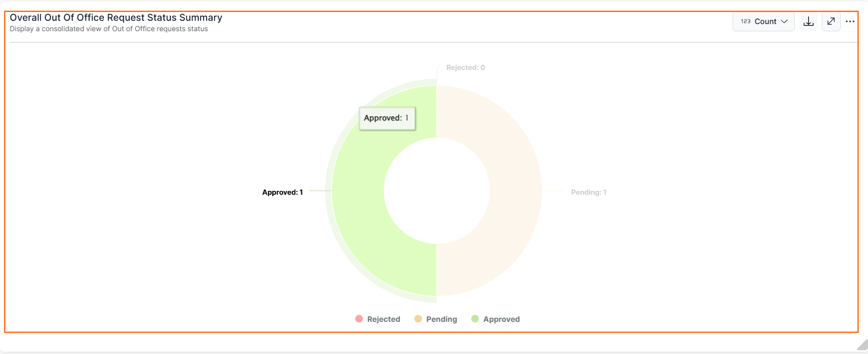Image resolution: width=868 pixels, height=354 pixels.
Task: Click the 123 number icon beside Count
Action: click(x=745, y=21)
